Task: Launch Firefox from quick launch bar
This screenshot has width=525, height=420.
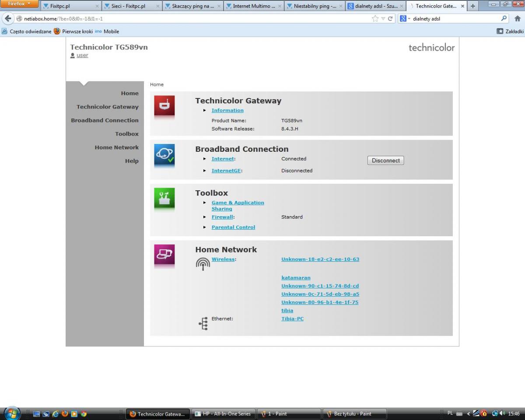Action: point(65,414)
